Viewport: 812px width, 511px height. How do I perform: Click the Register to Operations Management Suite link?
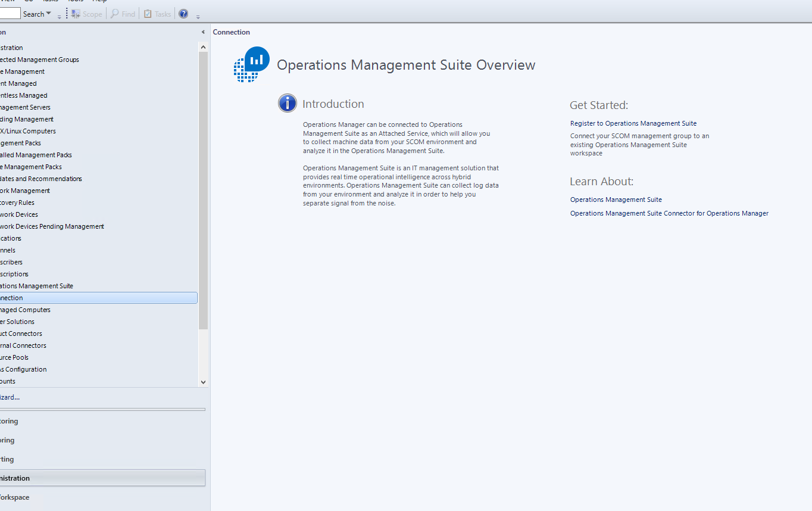tap(633, 123)
